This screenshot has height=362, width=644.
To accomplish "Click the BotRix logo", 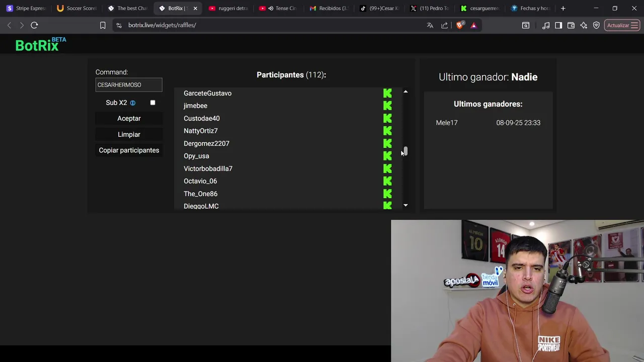I will 40,45.
